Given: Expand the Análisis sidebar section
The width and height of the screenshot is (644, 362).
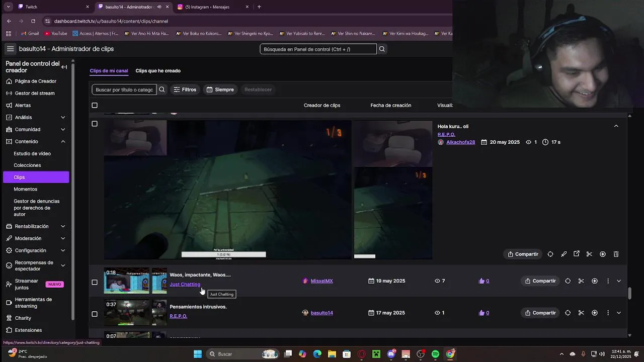Looking at the screenshot, I should click(63, 117).
